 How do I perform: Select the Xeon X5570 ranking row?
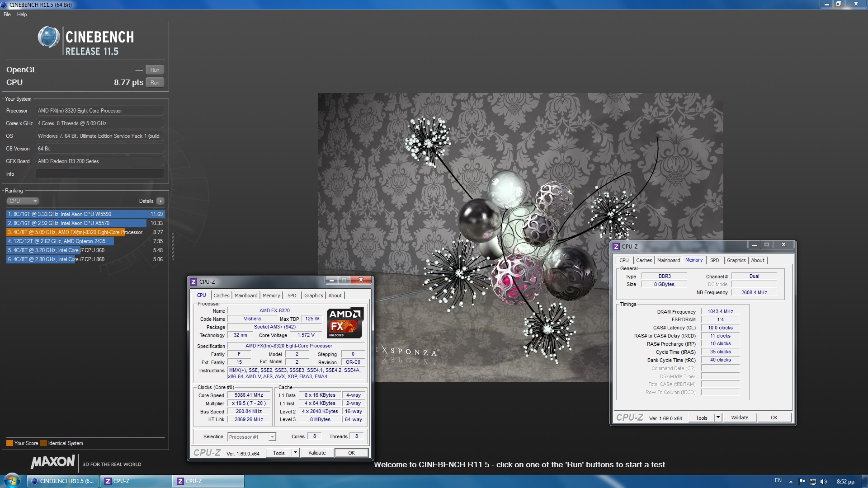(85, 223)
